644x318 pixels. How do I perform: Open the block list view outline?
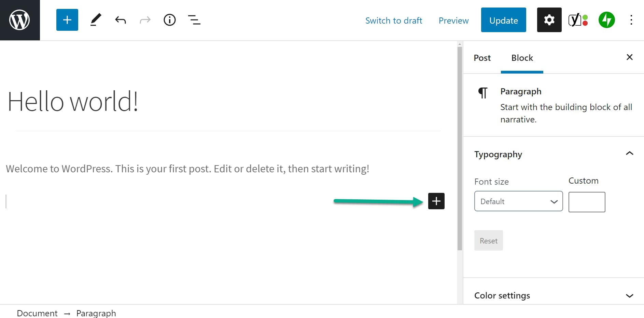tap(194, 20)
